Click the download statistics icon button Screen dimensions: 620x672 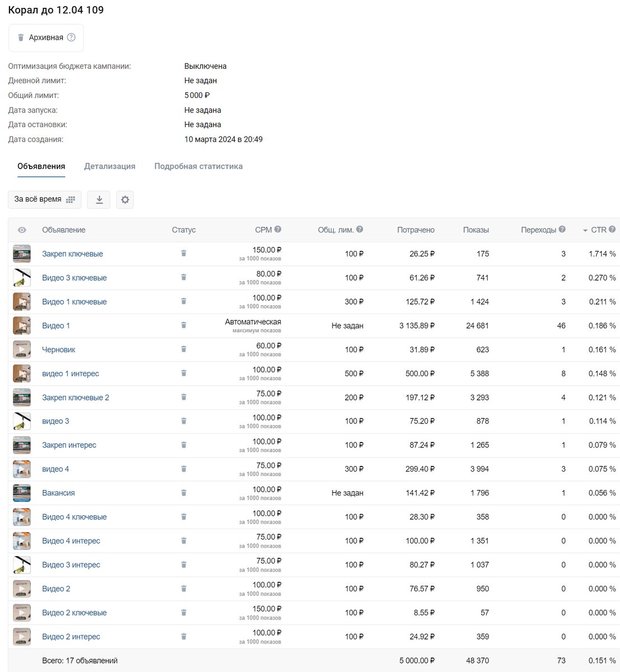99,199
